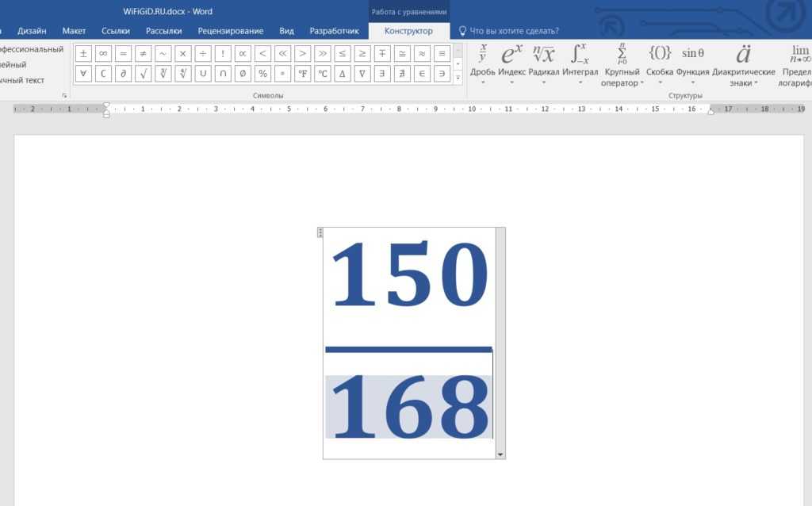
Task: Open the Функция structures menu
Action: click(693, 63)
